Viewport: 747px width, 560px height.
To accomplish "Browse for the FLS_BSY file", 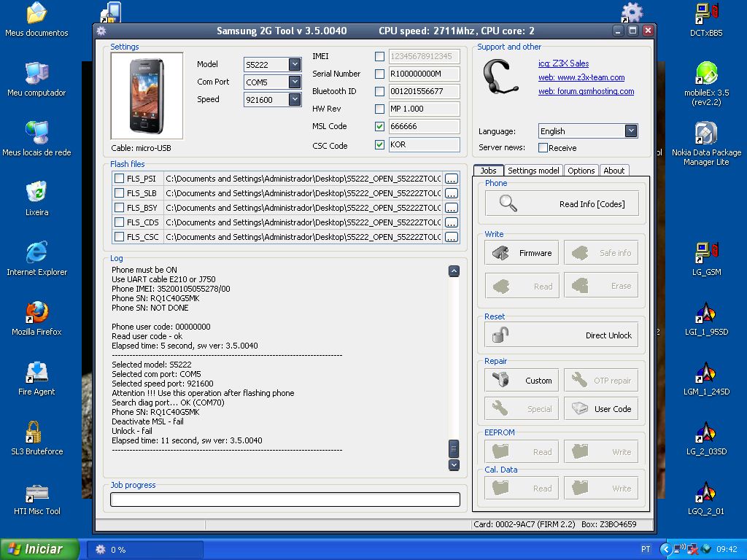I will point(451,208).
